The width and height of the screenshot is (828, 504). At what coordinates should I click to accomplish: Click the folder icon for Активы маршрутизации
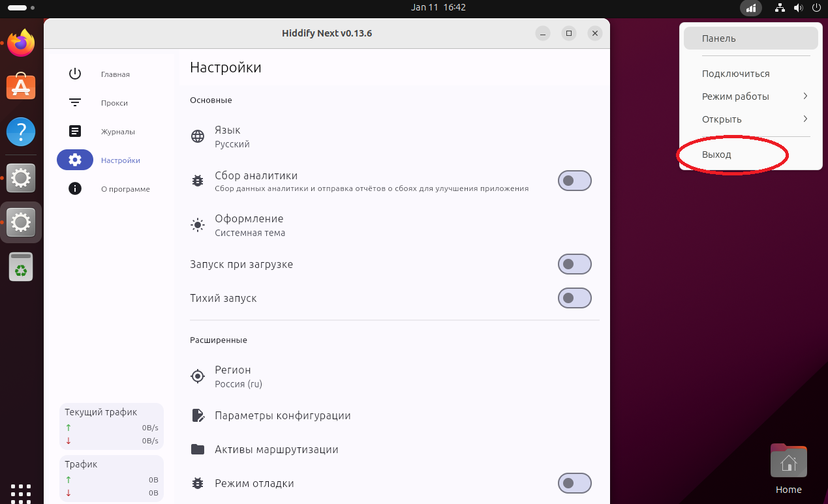(x=198, y=449)
